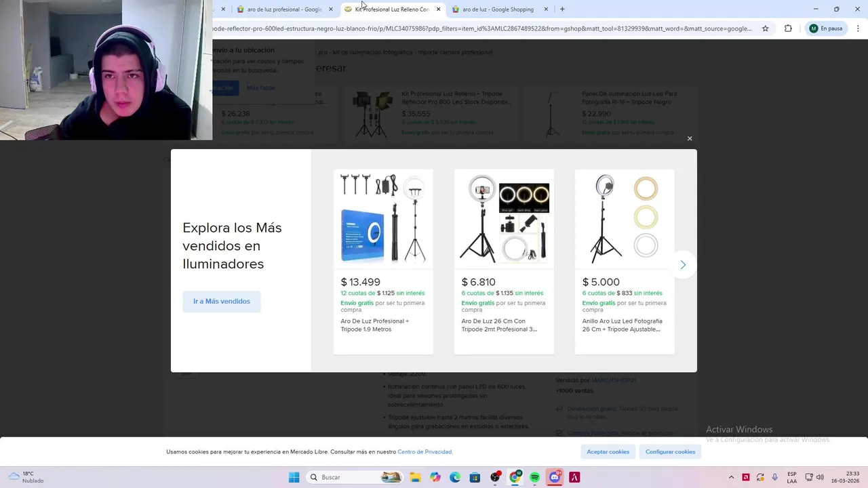This screenshot has width=868, height=488.
Task: Open Copilot from the taskbar
Action: [x=435, y=477]
